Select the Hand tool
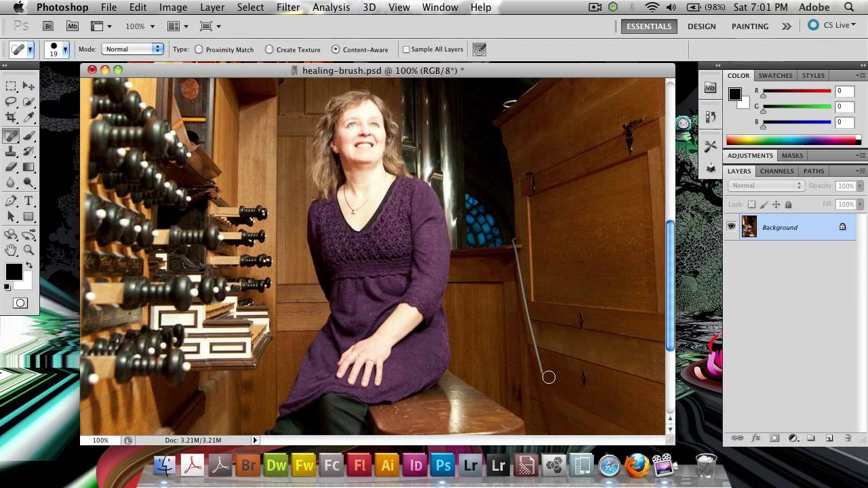The image size is (868, 488). point(11,249)
